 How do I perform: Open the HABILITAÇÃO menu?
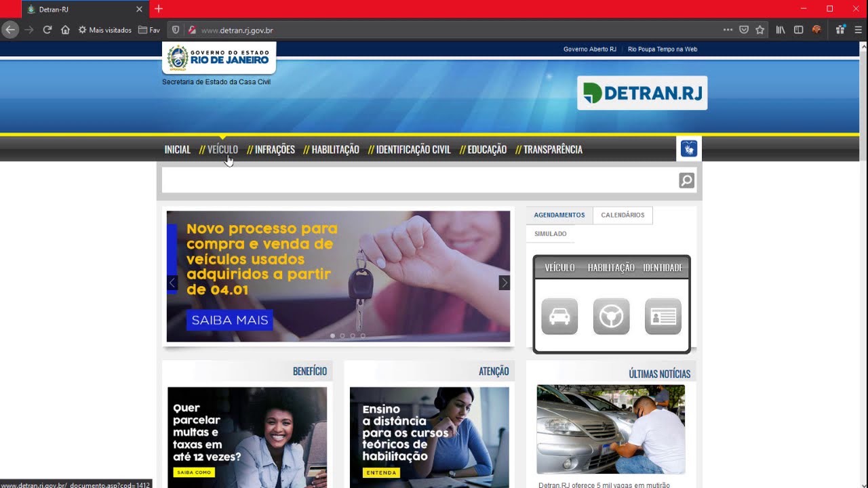tap(335, 149)
